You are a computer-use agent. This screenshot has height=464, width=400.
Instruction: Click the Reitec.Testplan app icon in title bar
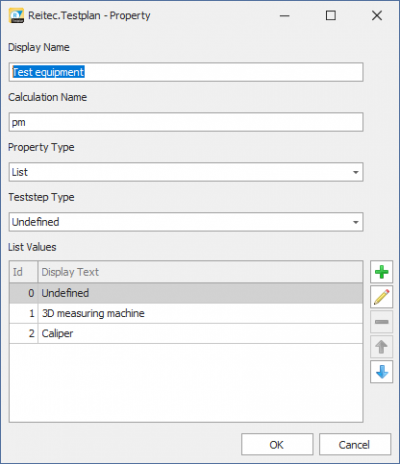click(16, 16)
